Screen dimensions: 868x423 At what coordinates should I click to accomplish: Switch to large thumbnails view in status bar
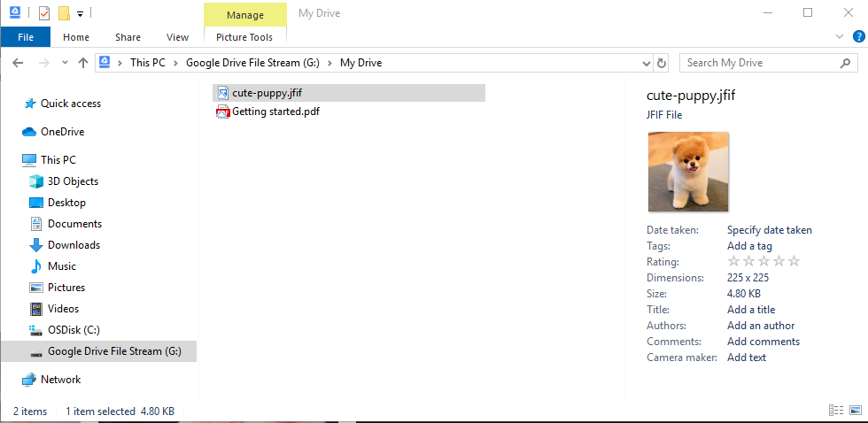(854, 411)
